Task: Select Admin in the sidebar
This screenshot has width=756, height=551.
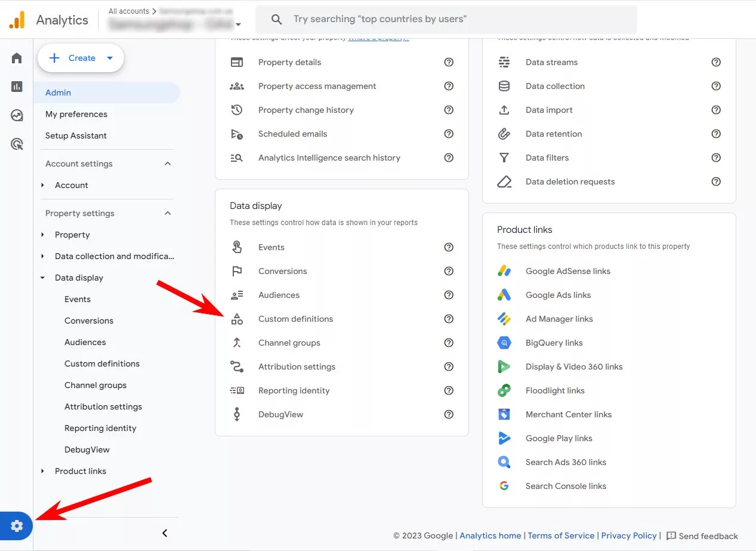Action: click(106, 93)
